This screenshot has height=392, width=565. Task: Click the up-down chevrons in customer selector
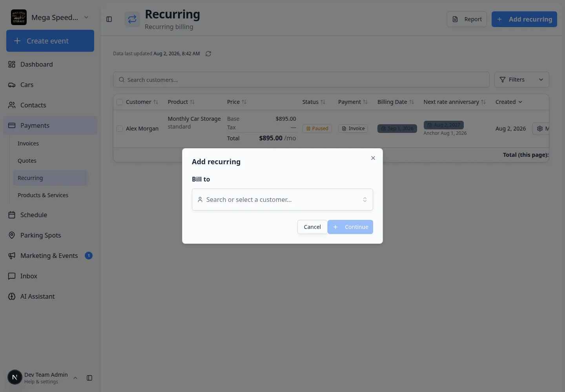pyautogui.click(x=365, y=200)
